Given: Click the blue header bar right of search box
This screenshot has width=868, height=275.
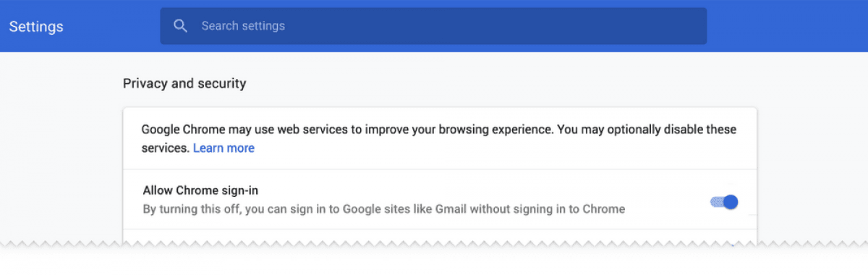Looking at the screenshot, I should pyautogui.click(x=787, y=26).
